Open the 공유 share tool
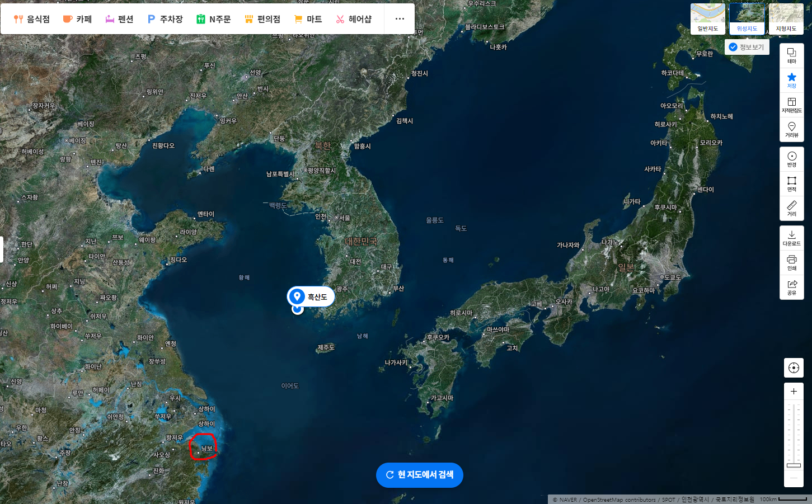Screen dimensions: 812x504 coord(792,288)
